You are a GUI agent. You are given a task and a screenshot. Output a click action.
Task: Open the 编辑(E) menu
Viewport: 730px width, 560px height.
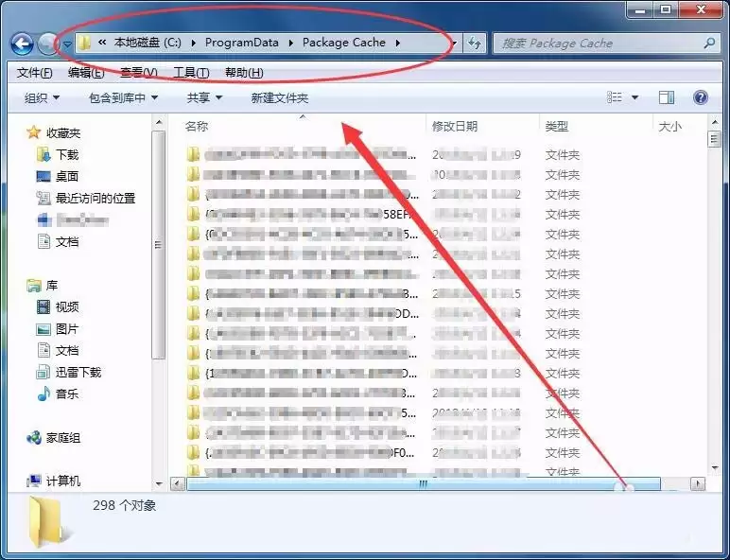[x=86, y=73]
